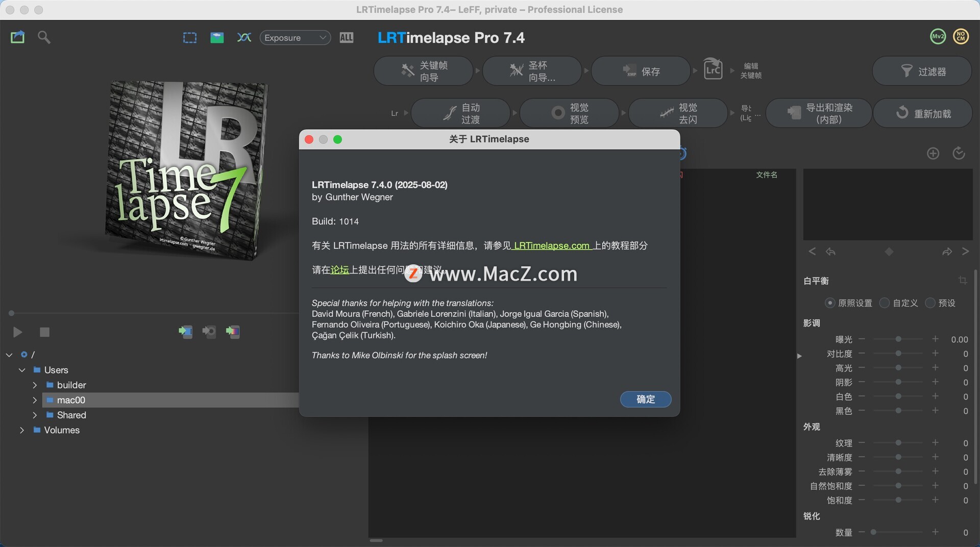Click the circled plus icon above preview
The image size is (980, 547).
[x=933, y=153]
